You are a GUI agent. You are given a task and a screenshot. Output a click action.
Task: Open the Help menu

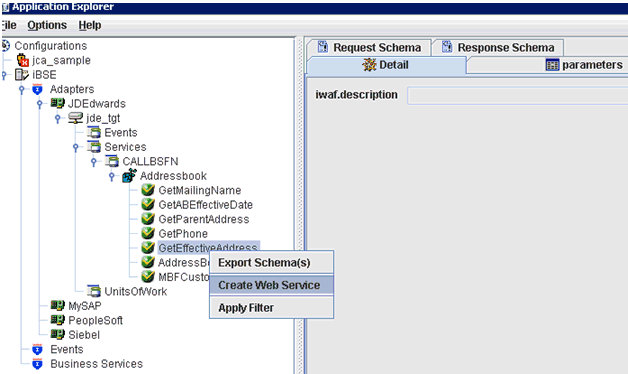[90, 25]
